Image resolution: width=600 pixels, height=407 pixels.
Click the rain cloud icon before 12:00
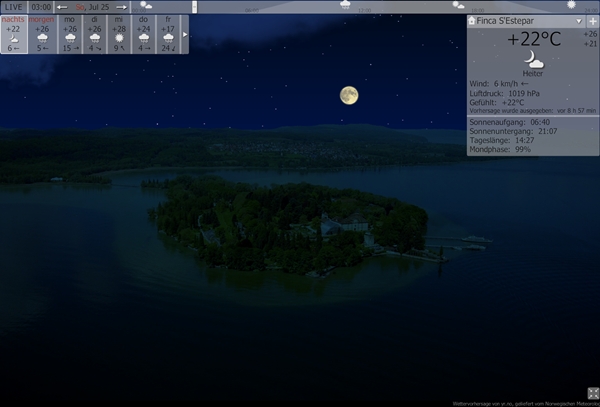[345, 5]
